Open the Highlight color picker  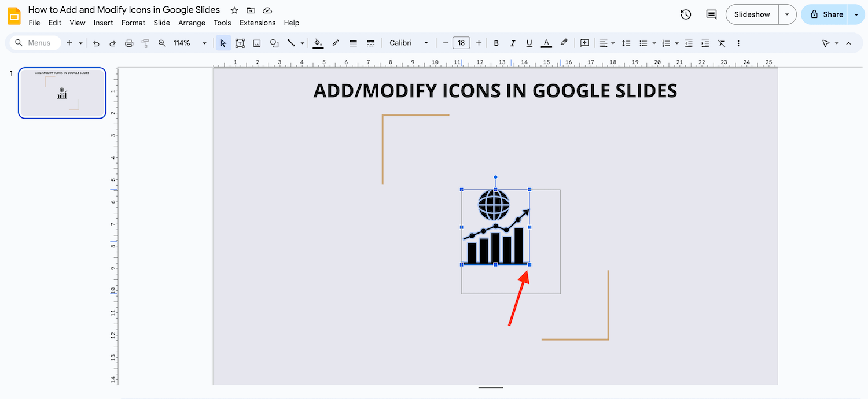click(x=564, y=43)
